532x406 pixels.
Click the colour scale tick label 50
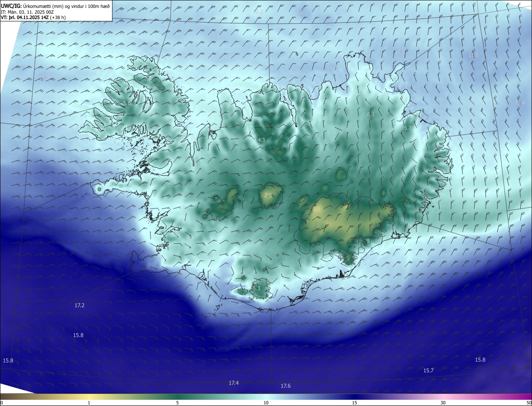[529, 403]
